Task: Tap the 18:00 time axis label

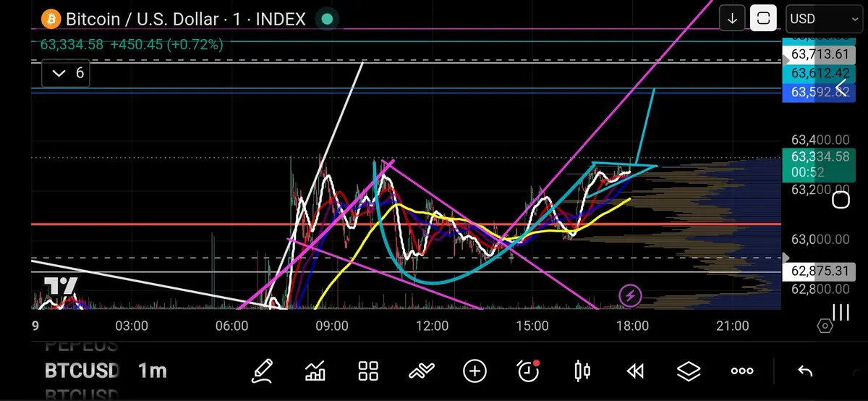Action: click(632, 326)
